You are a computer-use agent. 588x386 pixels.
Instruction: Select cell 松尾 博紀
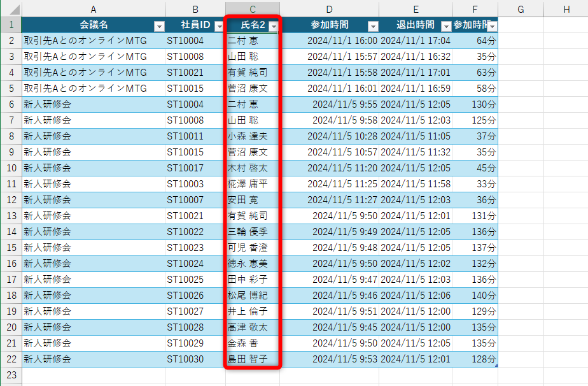[253, 295]
